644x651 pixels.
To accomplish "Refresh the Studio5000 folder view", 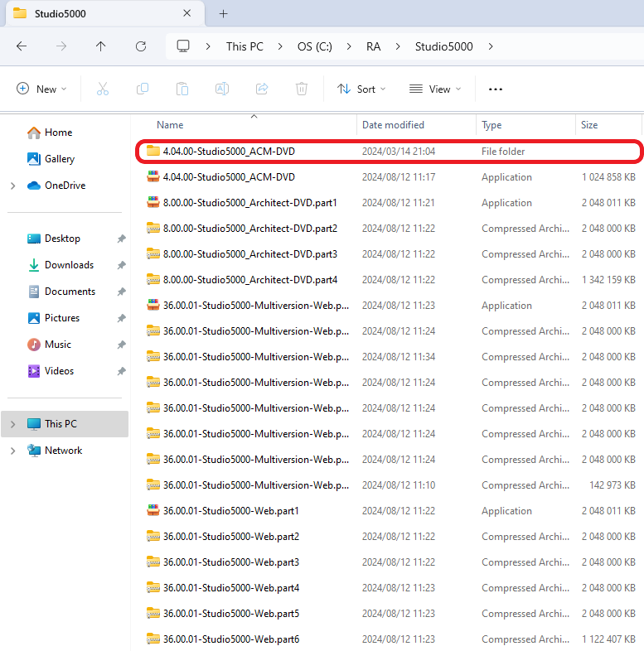I will pyautogui.click(x=141, y=46).
